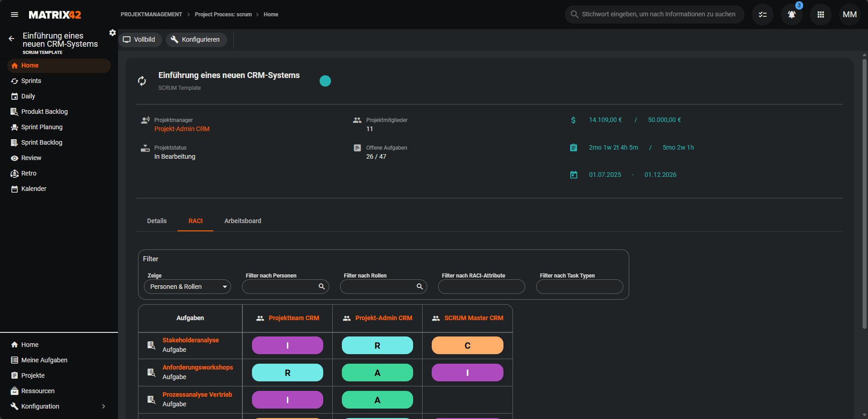Click the Vollbild button

(x=140, y=39)
